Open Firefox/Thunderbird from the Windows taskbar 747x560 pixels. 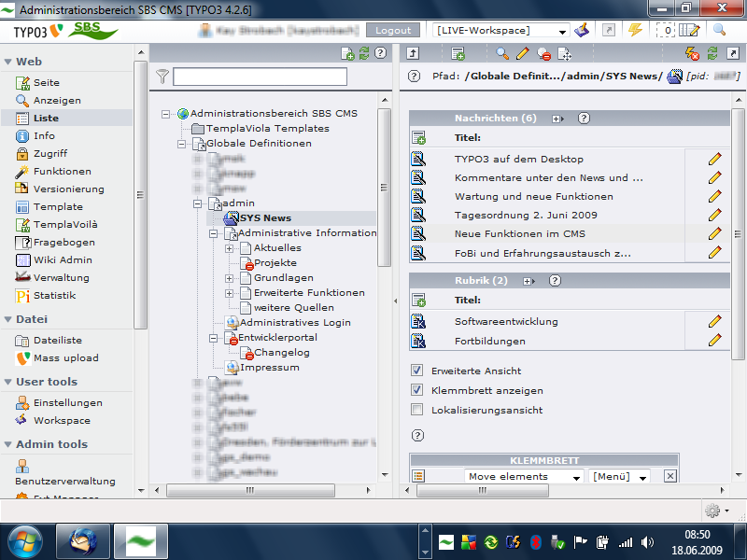coord(83,540)
